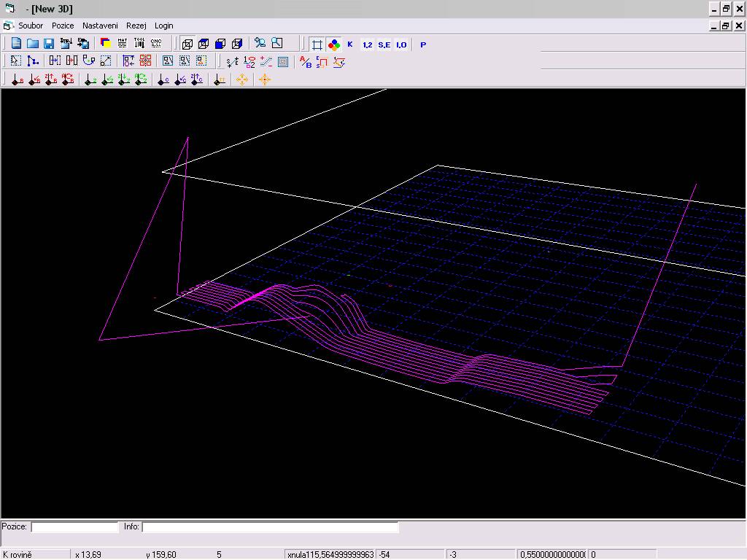Click the K toolbar button
This screenshot has width=747, height=560.
pyautogui.click(x=350, y=44)
